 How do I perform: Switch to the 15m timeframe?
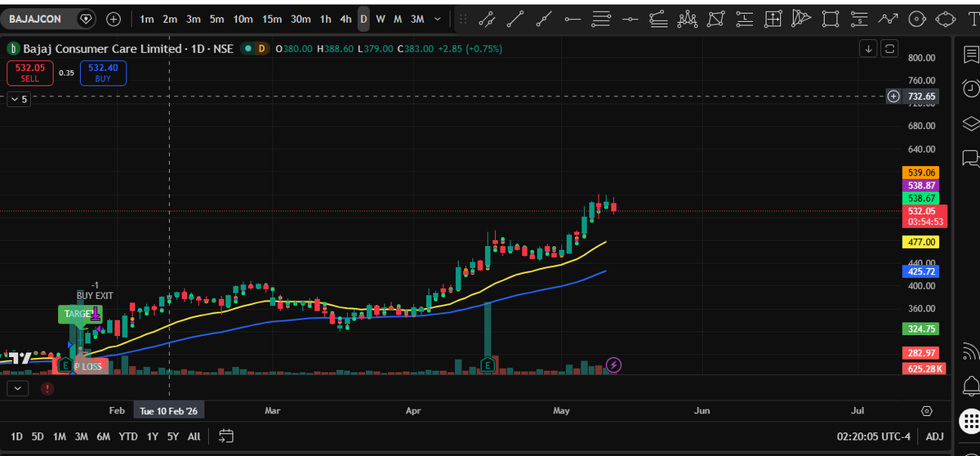pos(272,19)
